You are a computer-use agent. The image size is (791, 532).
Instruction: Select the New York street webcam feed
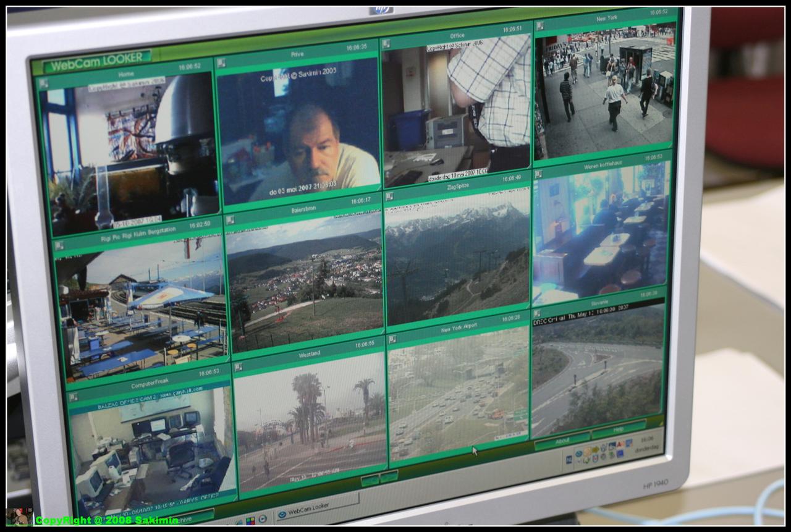point(606,91)
